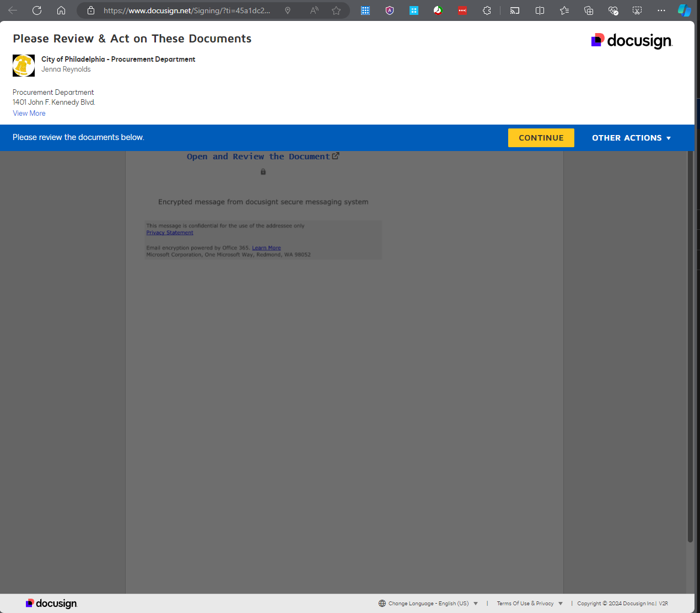Open and Review the Document link
This screenshot has width=700, height=613.
point(259,156)
